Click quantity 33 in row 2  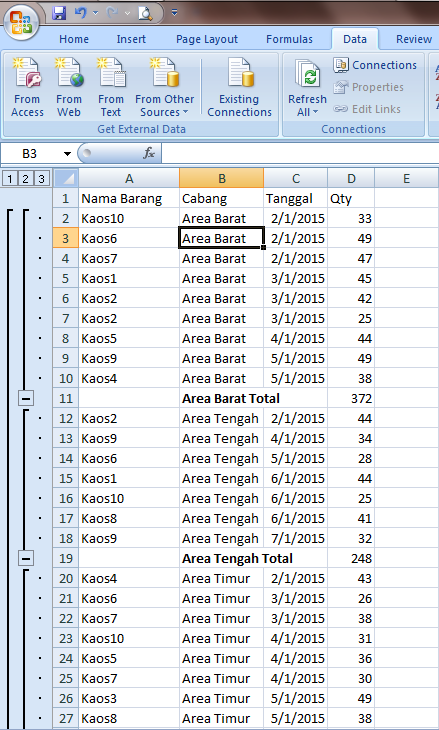[351, 218]
